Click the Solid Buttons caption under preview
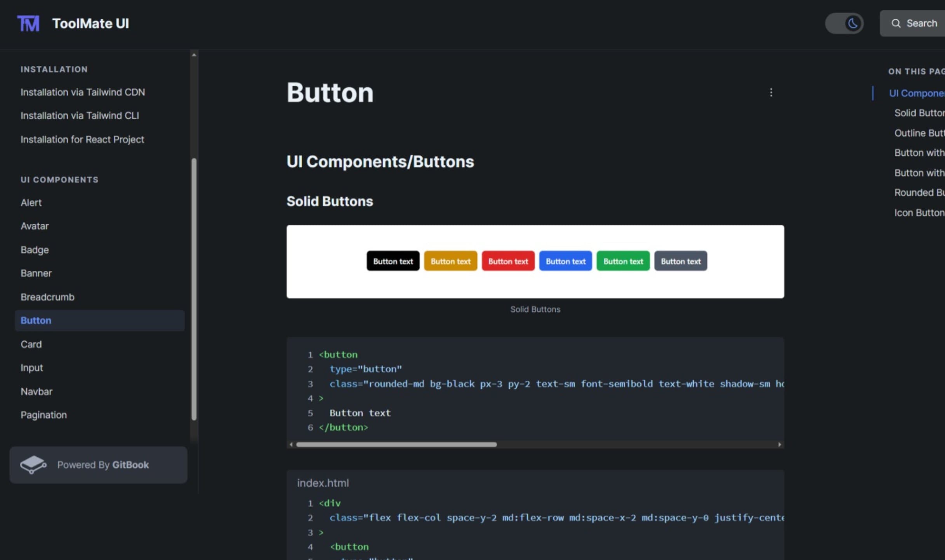Screen dimensions: 945x560 click(x=535, y=309)
